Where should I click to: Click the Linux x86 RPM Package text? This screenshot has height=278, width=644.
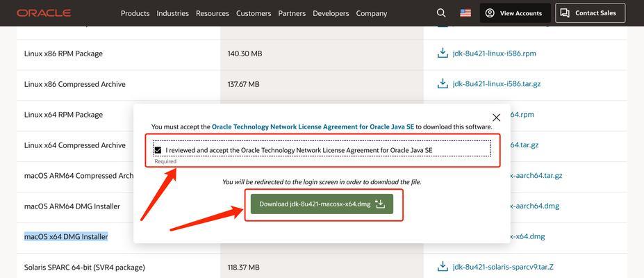coord(63,54)
